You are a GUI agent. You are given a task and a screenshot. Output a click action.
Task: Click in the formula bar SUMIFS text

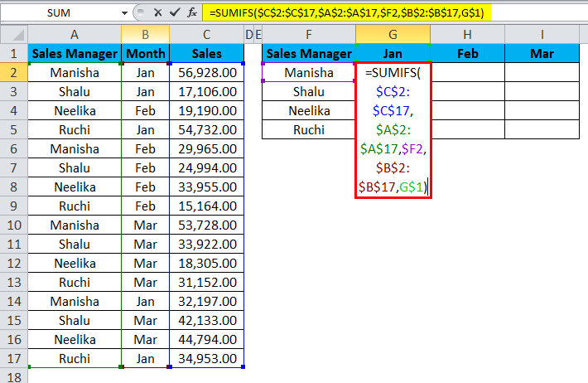point(346,13)
